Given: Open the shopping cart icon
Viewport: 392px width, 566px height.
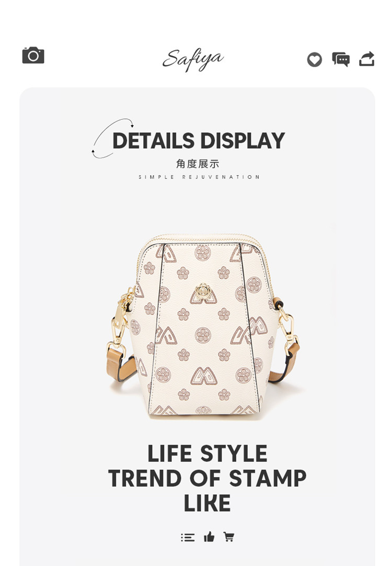Looking at the screenshot, I should coord(228,537).
